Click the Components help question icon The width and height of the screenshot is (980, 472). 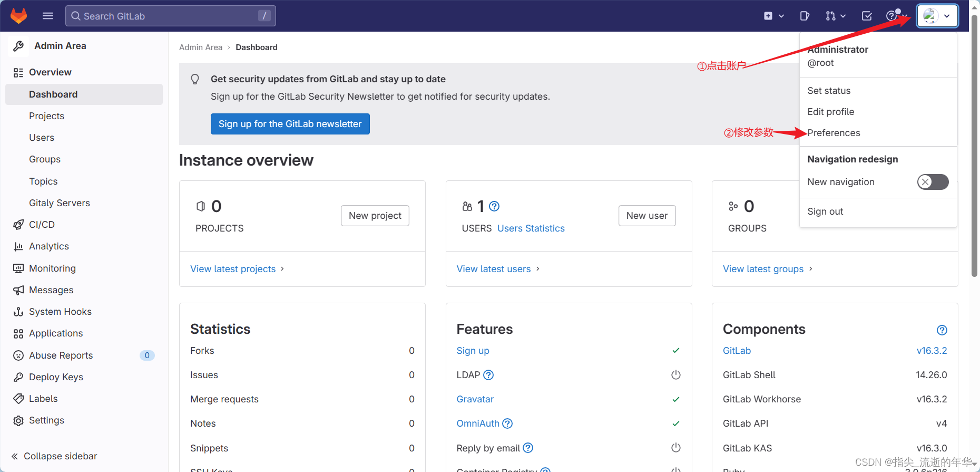942,330
